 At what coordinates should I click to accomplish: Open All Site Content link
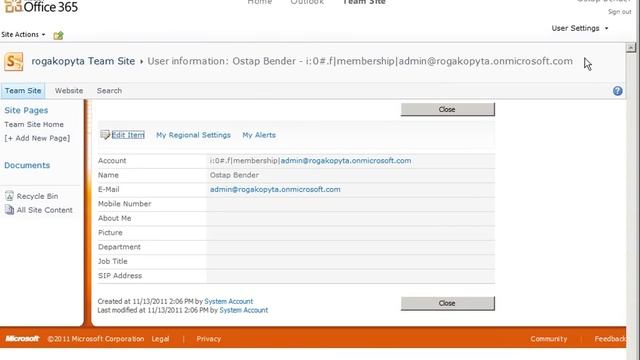click(x=44, y=210)
